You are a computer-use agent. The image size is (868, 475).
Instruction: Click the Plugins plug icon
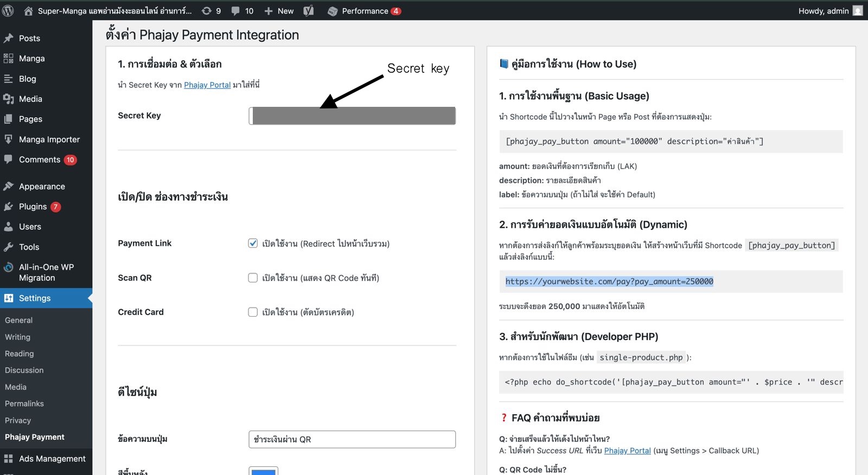pyautogui.click(x=8, y=207)
